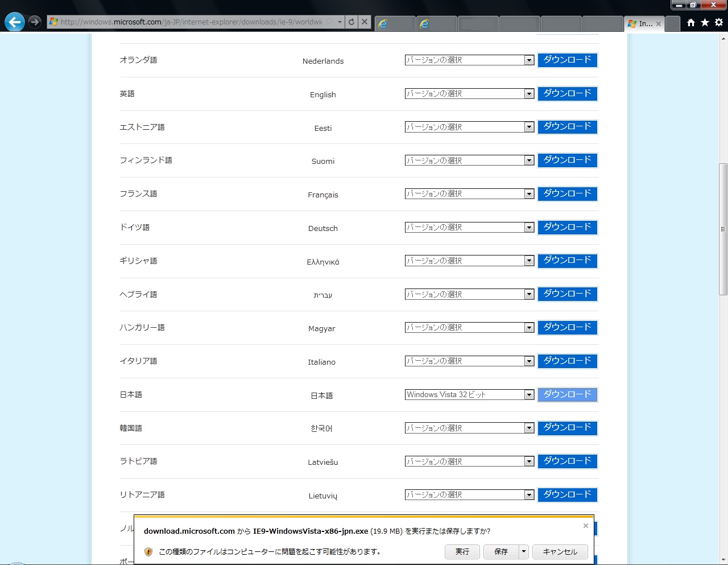Select the 日本語 language label

(x=131, y=395)
